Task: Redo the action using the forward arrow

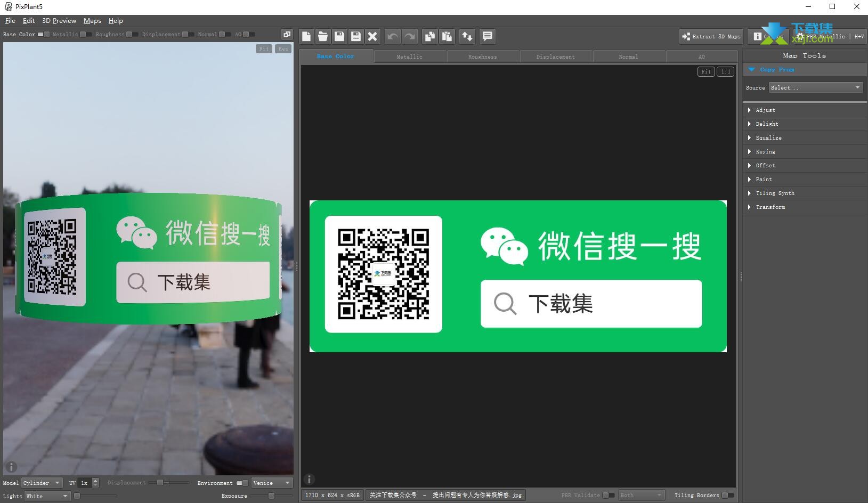Action: tap(409, 36)
